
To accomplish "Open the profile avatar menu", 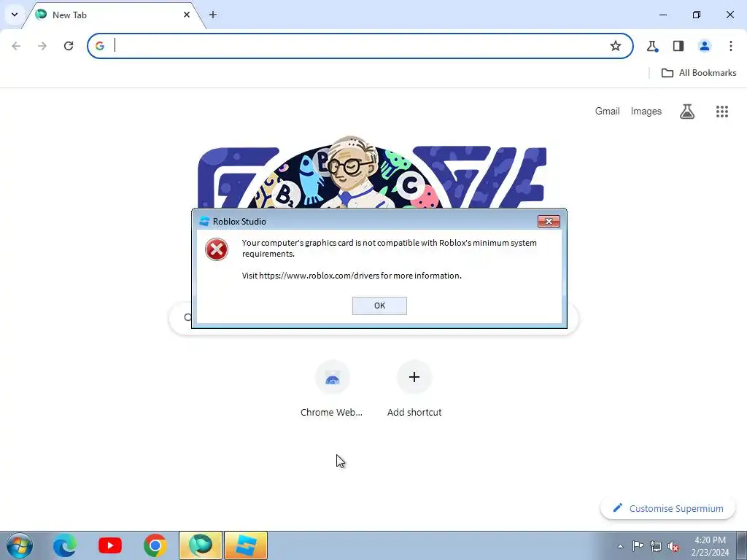I will click(705, 46).
